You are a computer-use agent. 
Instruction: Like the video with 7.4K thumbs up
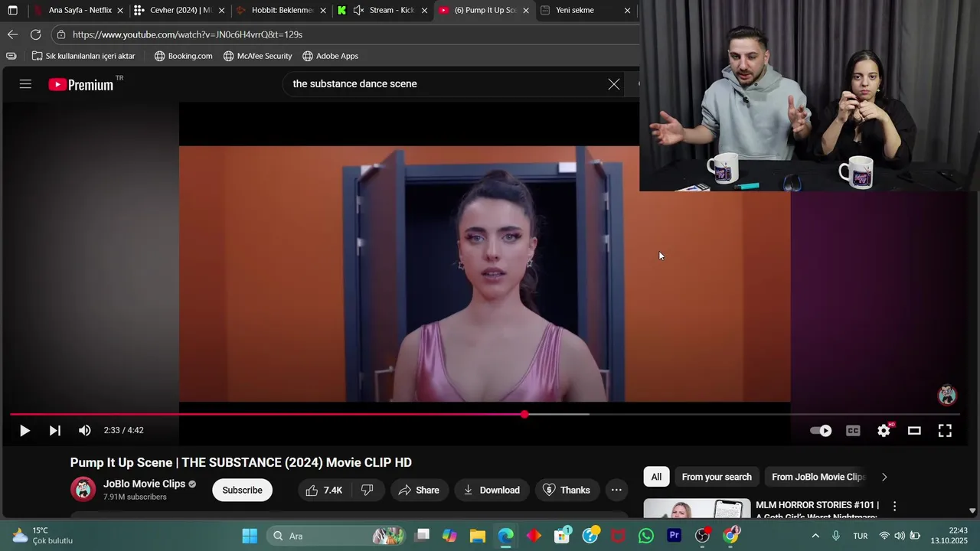click(324, 491)
